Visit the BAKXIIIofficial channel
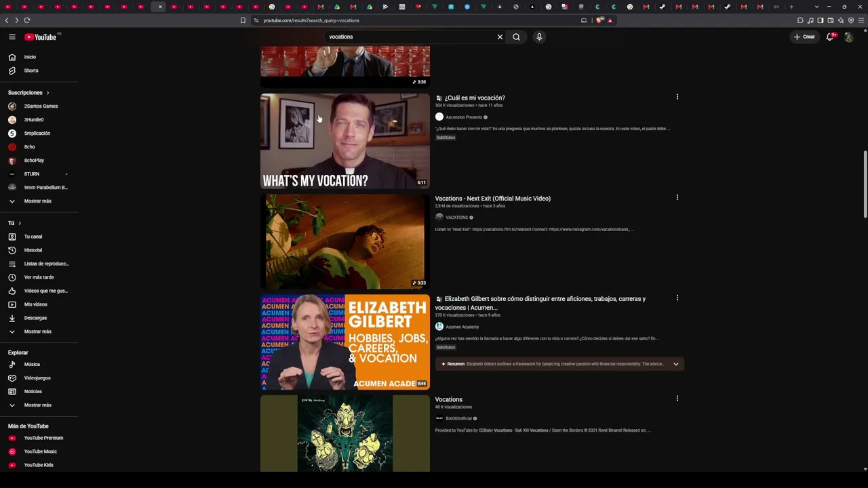Viewport: 868px width, 488px height. (458, 418)
